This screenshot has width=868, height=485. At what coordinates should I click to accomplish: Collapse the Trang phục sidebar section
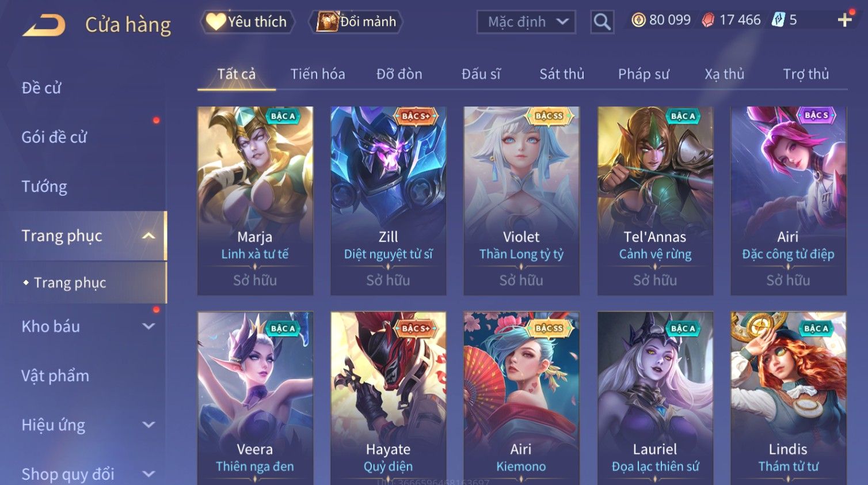pos(149,236)
